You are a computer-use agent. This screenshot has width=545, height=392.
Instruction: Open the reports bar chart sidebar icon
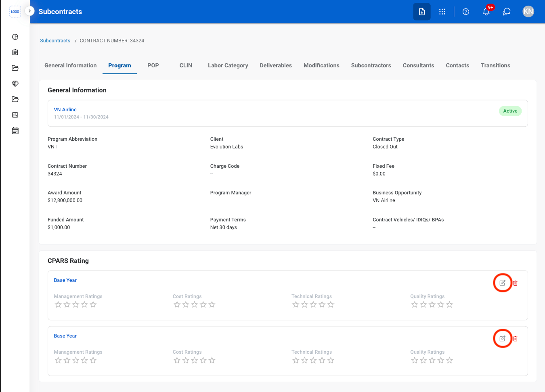[15, 115]
